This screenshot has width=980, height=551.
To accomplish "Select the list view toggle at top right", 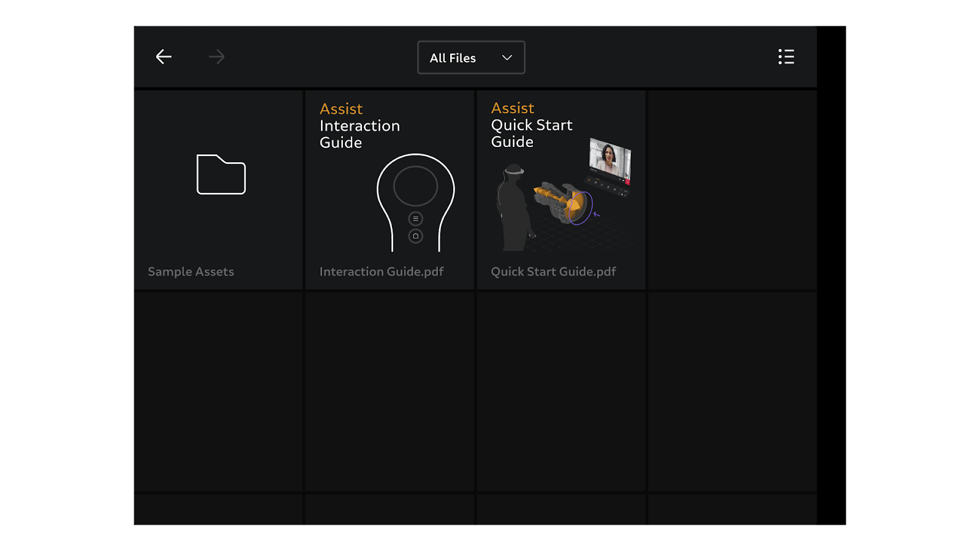I will click(786, 56).
